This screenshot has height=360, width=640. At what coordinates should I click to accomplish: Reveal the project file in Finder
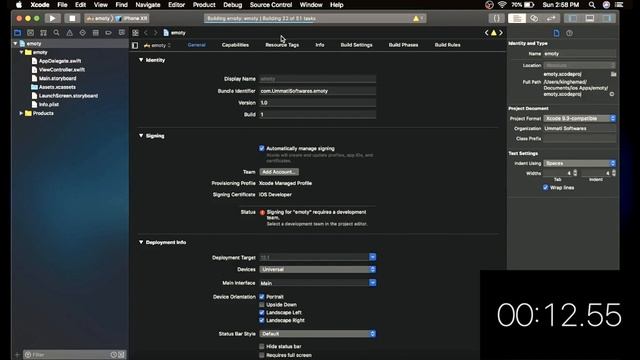[x=612, y=94]
